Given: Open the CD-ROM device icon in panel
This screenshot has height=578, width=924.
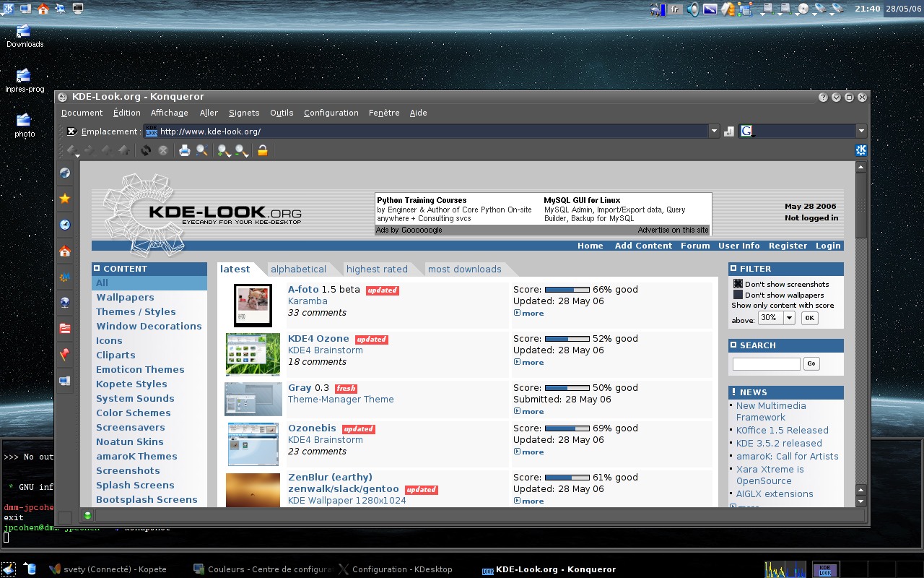Looking at the screenshot, I should pos(803,9).
